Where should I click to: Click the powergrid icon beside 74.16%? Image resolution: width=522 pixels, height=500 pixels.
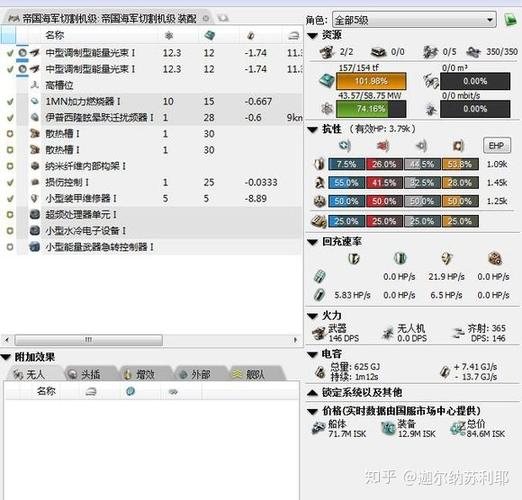click(x=327, y=109)
